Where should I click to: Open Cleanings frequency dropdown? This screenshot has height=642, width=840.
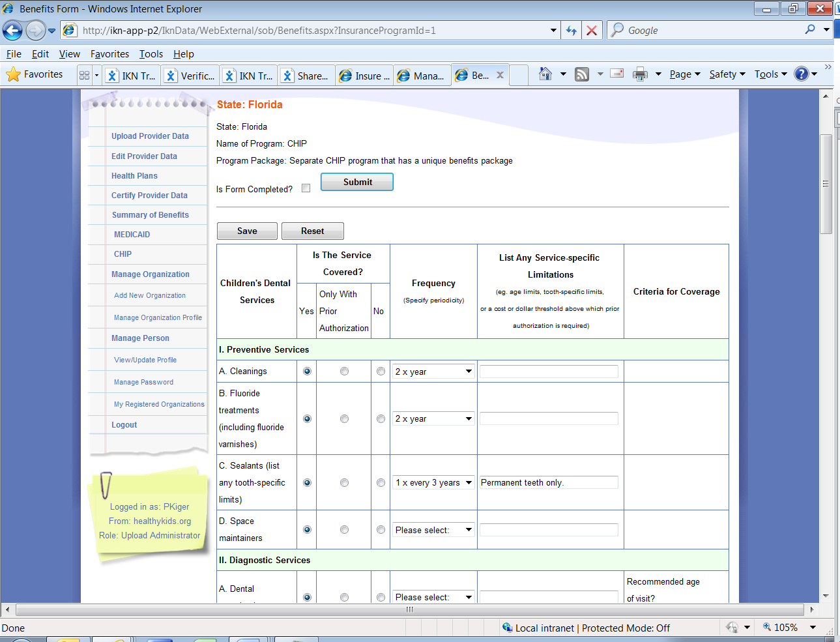pos(433,372)
